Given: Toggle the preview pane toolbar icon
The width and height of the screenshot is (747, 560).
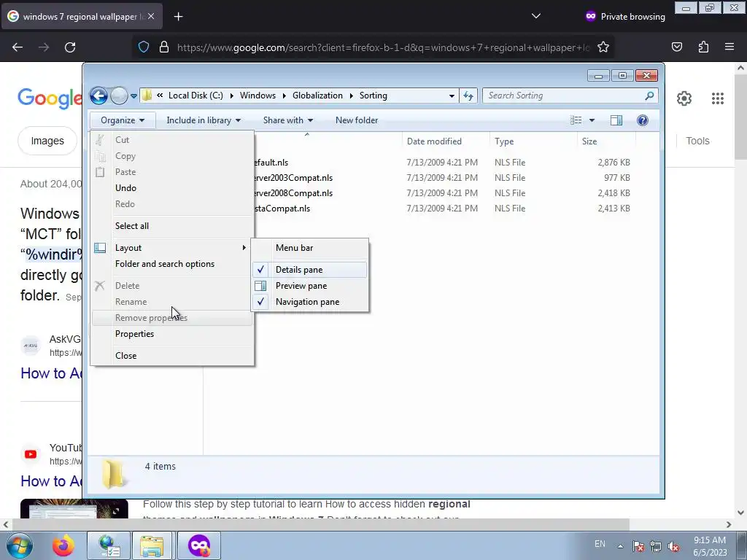Looking at the screenshot, I should (x=616, y=120).
